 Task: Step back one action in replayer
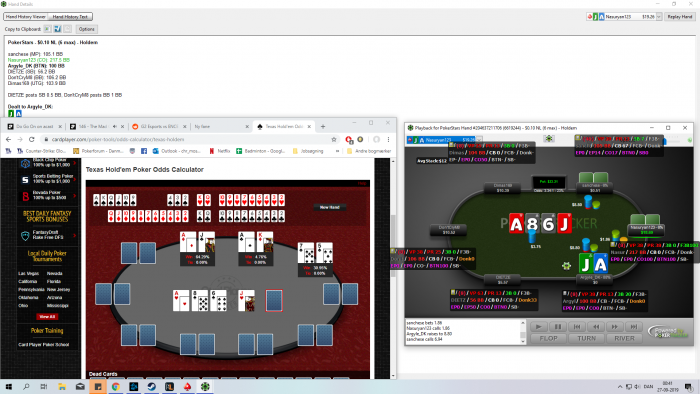pyautogui.click(x=596, y=327)
